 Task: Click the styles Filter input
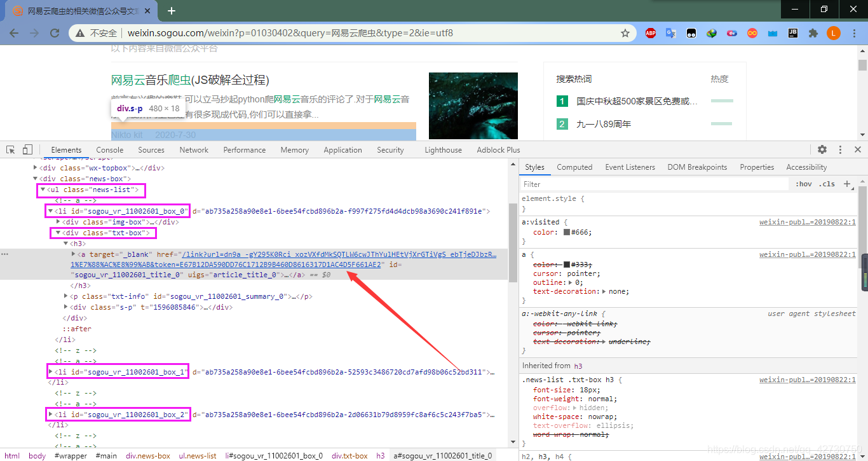click(654, 184)
